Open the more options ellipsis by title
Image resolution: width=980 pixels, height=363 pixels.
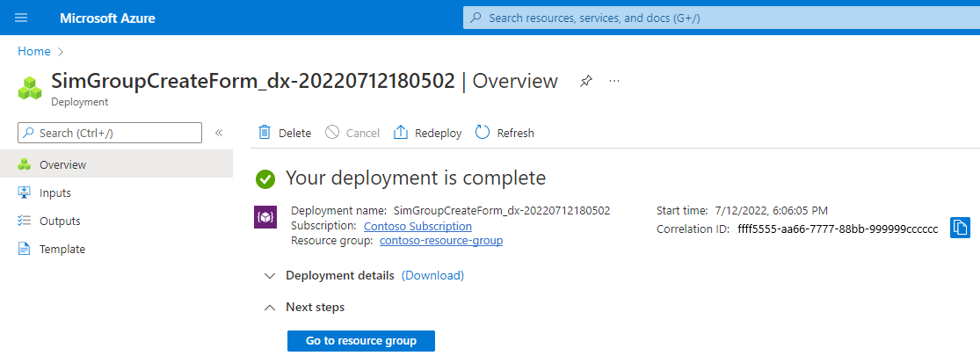[614, 81]
